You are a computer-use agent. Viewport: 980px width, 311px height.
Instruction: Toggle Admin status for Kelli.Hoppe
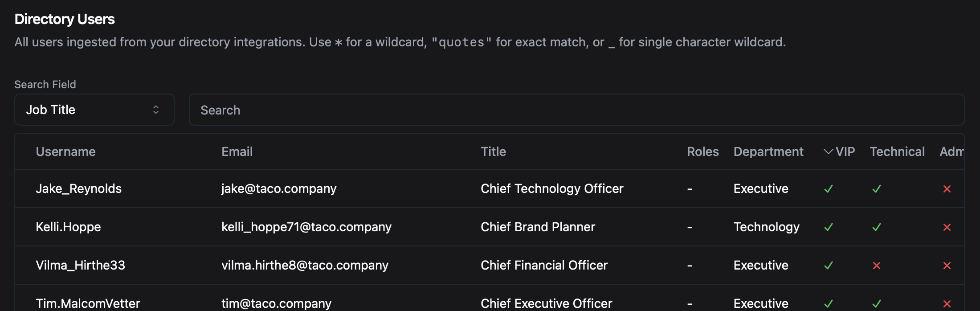[947, 227]
